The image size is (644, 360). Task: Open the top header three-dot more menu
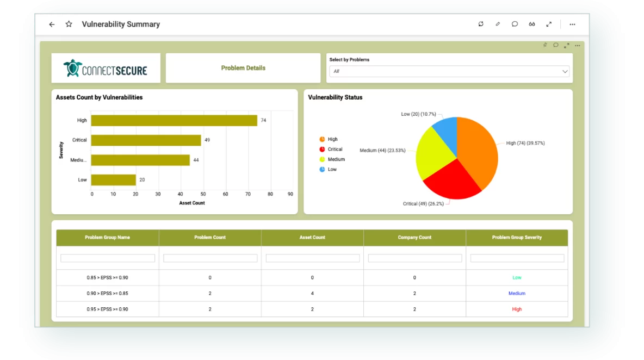pos(572,24)
